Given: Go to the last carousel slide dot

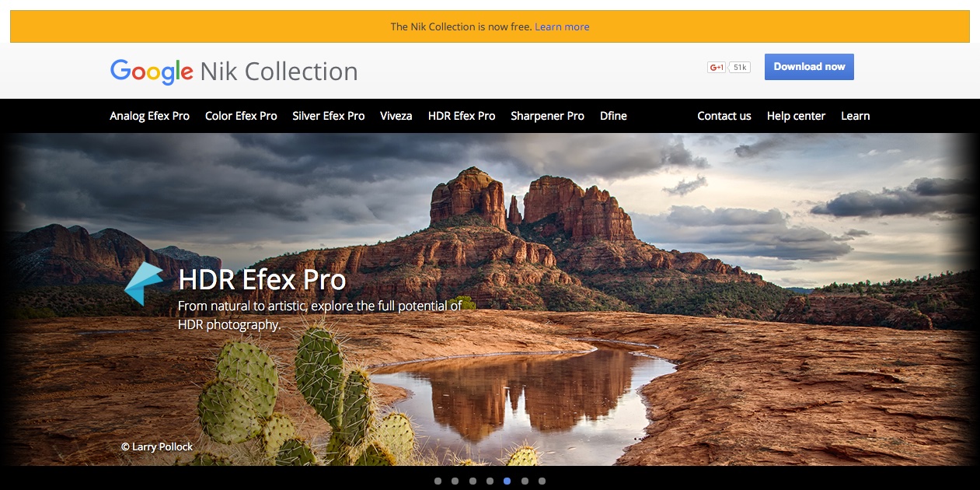Looking at the screenshot, I should point(542,481).
